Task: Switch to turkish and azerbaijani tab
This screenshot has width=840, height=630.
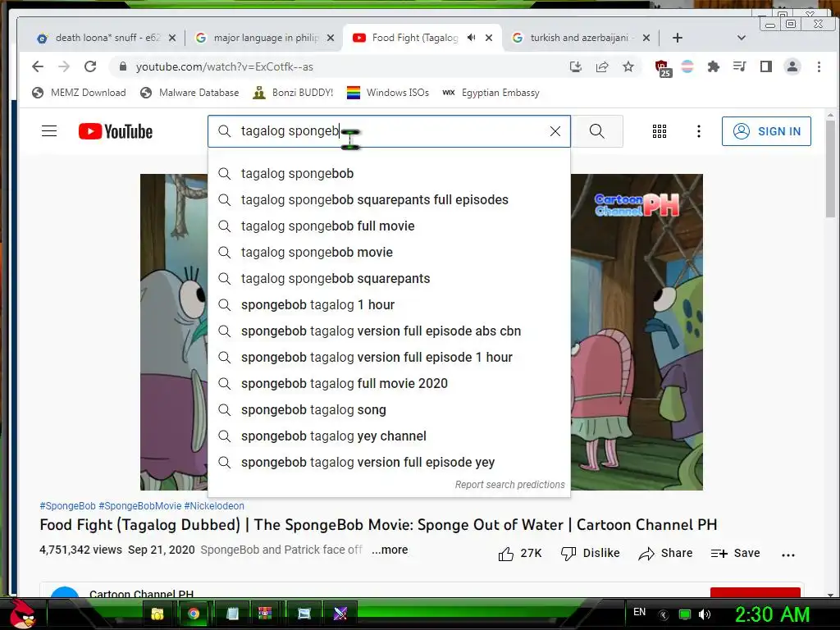Action: coord(582,38)
